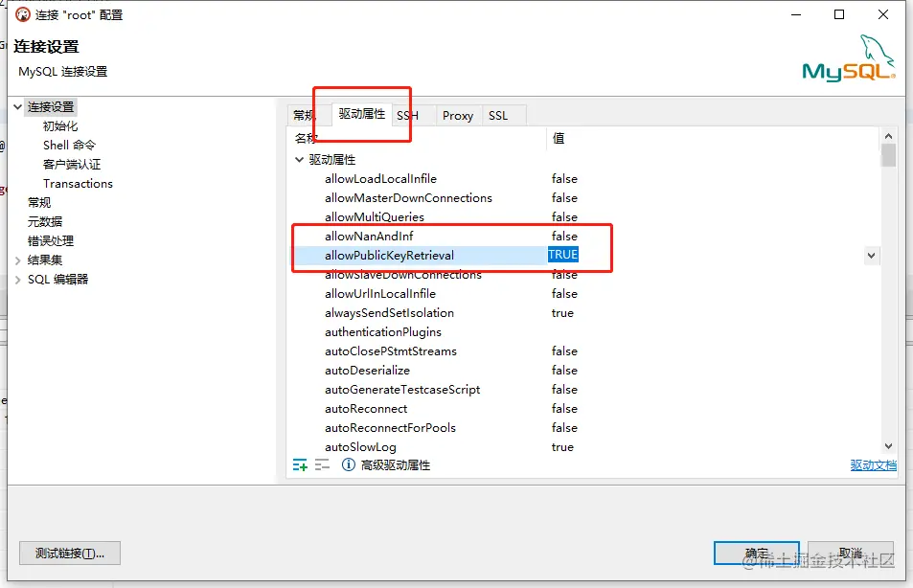
Task: Click the 确定 button
Action: coord(757,554)
